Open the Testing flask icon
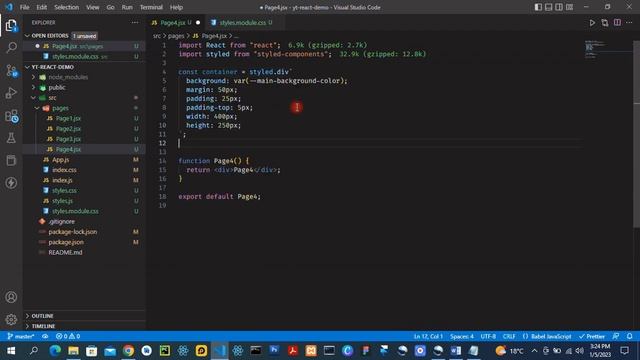This screenshot has width=640, height=360. (11, 138)
